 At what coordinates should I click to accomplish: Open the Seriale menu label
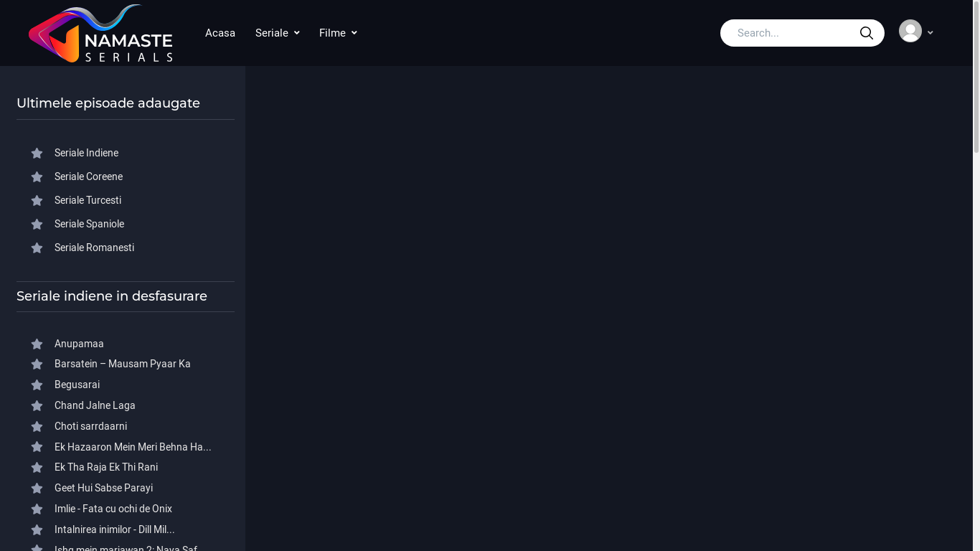point(272,33)
